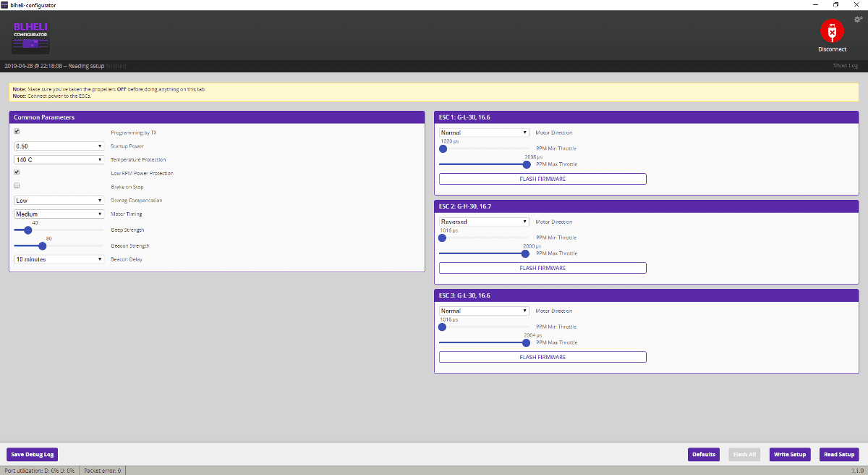The image size is (868, 475).
Task: Enable Brake on Stop checkbox
Action: [x=17, y=186]
